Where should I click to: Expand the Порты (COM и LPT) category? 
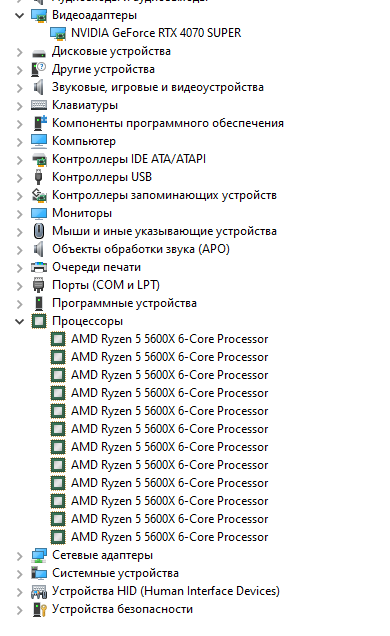[x=19, y=286]
